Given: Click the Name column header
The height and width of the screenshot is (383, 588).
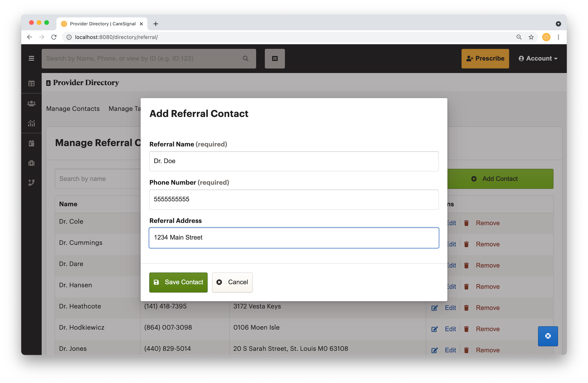Looking at the screenshot, I should point(68,204).
